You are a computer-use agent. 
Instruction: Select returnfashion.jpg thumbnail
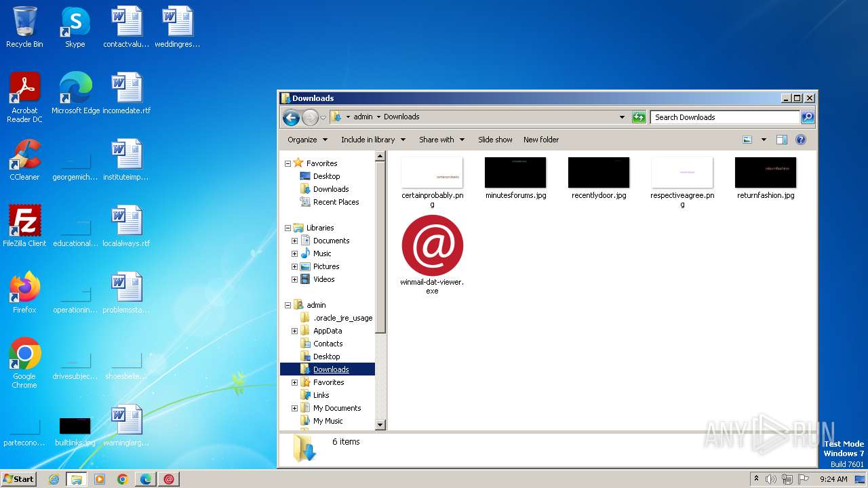point(766,179)
